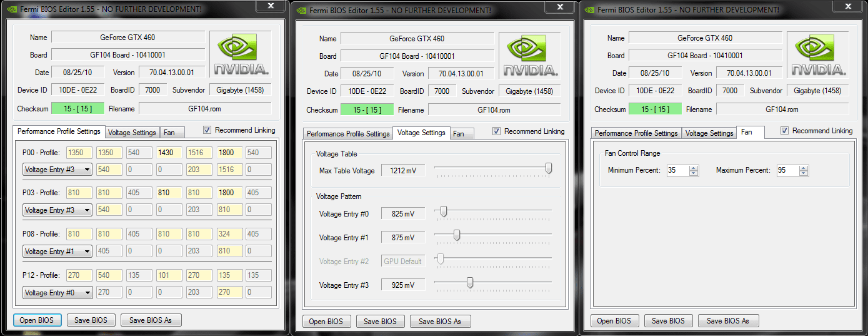Click Open BIOS in the Fan window

click(614, 321)
